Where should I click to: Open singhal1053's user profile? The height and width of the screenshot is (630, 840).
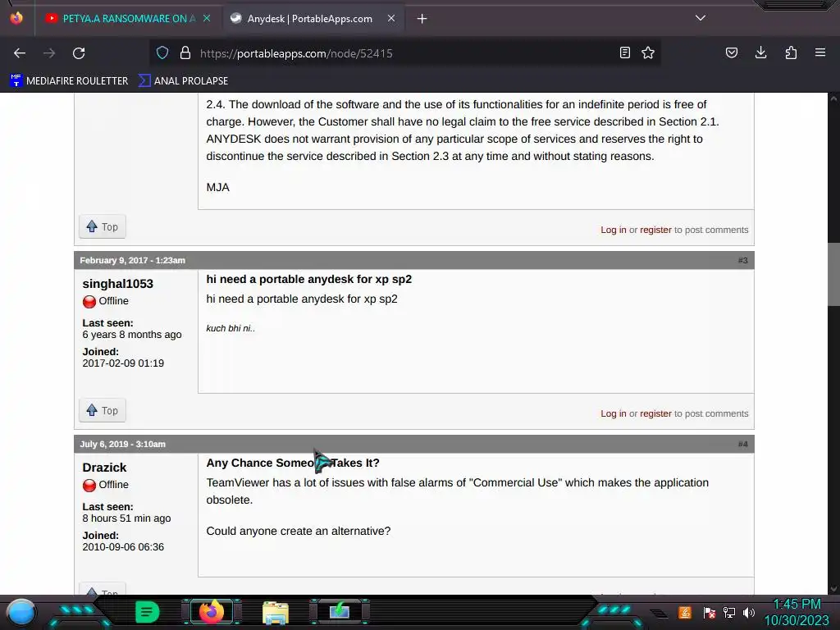coord(118,283)
